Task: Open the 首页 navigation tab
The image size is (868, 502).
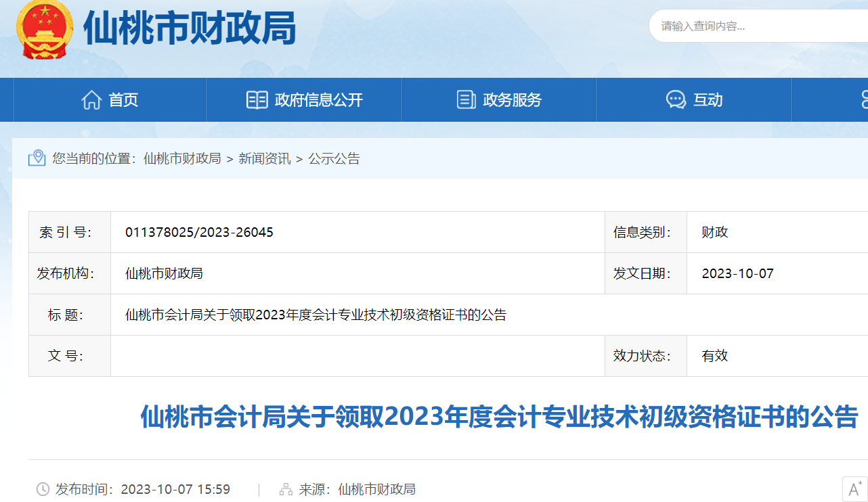Action: pyautogui.click(x=110, y=100)
